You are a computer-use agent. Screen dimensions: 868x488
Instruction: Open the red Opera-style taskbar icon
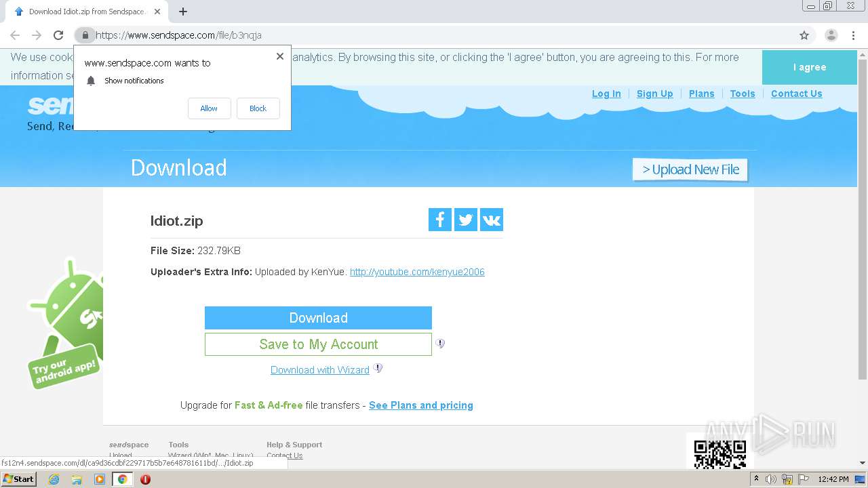(x=145, y=479)
